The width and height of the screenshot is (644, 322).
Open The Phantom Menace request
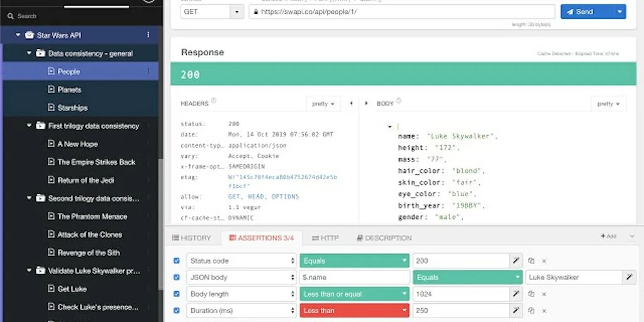[92, 216]
